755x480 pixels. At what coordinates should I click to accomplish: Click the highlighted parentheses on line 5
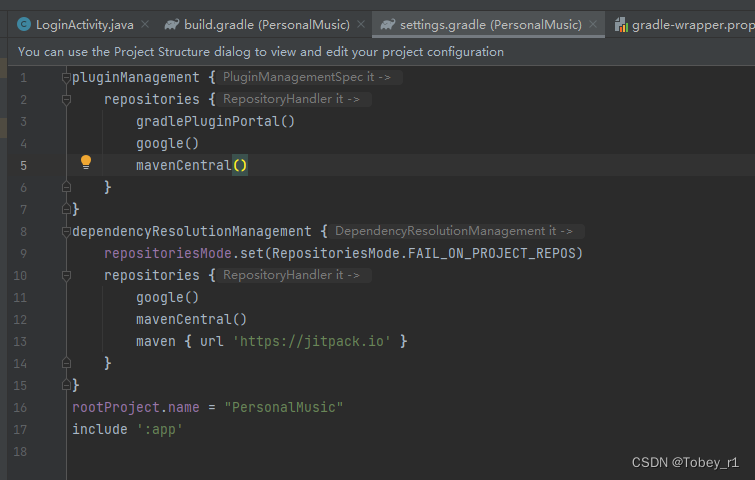[x=240, y=165]
